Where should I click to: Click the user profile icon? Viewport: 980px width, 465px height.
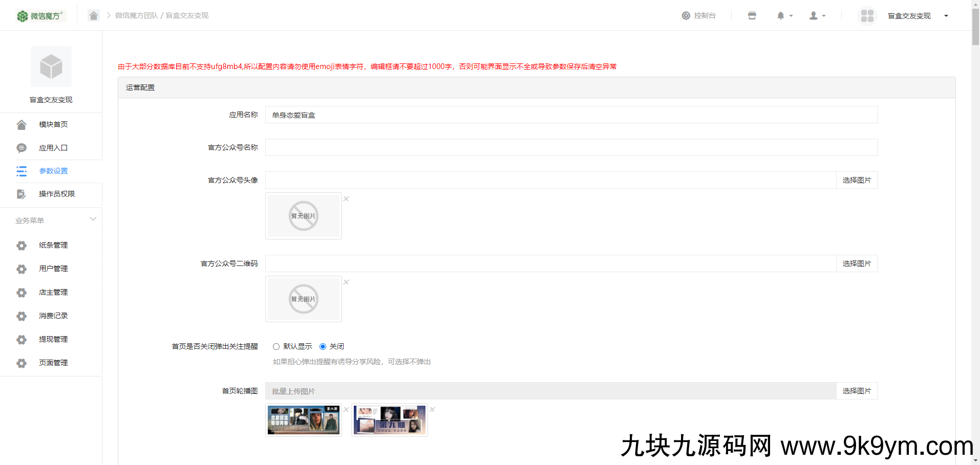[813, 15]
